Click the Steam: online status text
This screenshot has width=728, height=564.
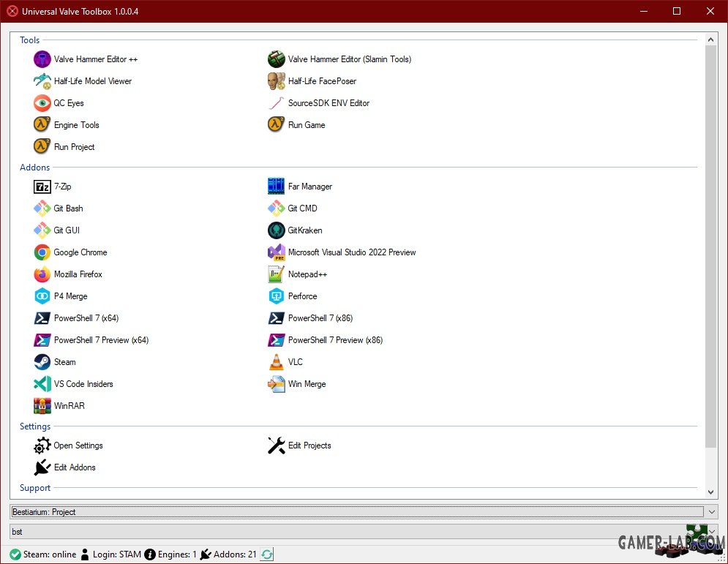[x=50, y=554]
